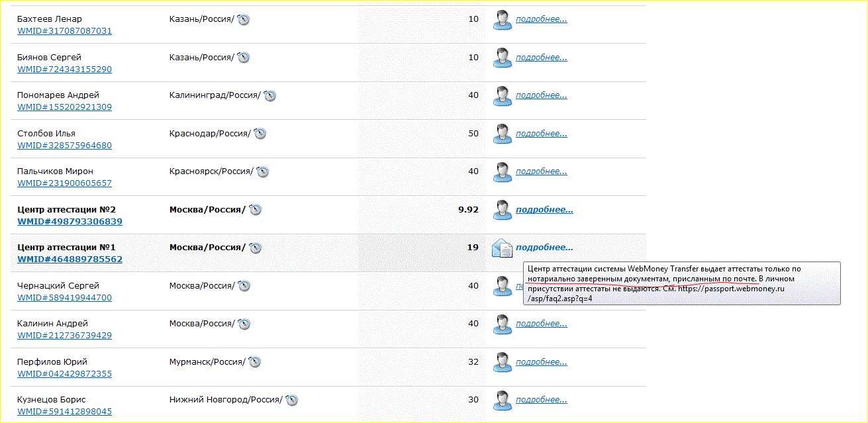Click mail envelope icon in Центр аттестации №1 row
868x423 pixels.
[503, 248]
